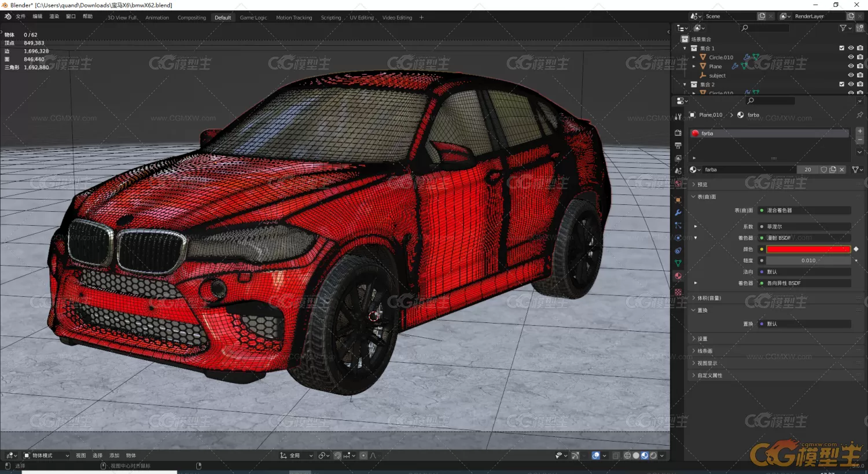
Task: Open the Object Constraints properties tab
Action: 678,251
